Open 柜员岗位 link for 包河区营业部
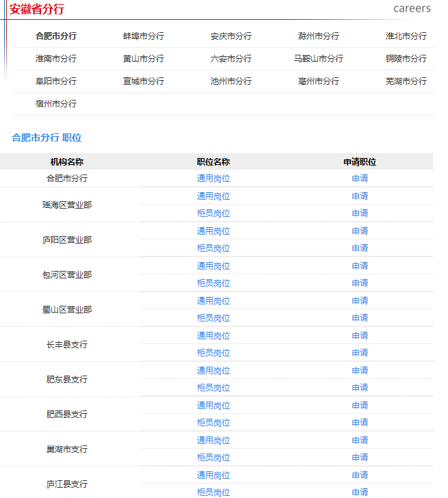Screen dimensions: 448x498 (213, 283)
